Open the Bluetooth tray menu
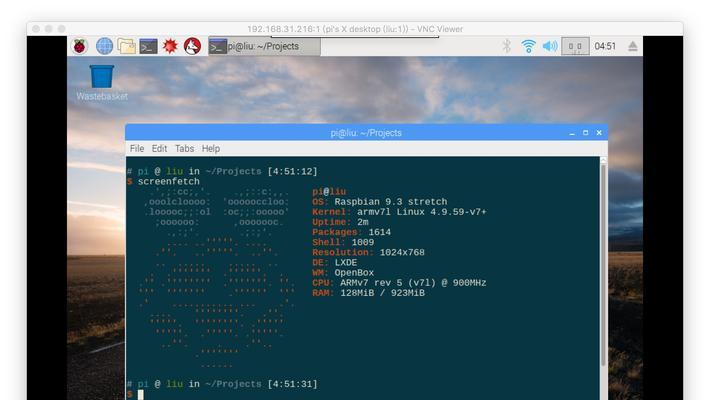Viewport: 710px width, 400px height. tap(507, 46)
